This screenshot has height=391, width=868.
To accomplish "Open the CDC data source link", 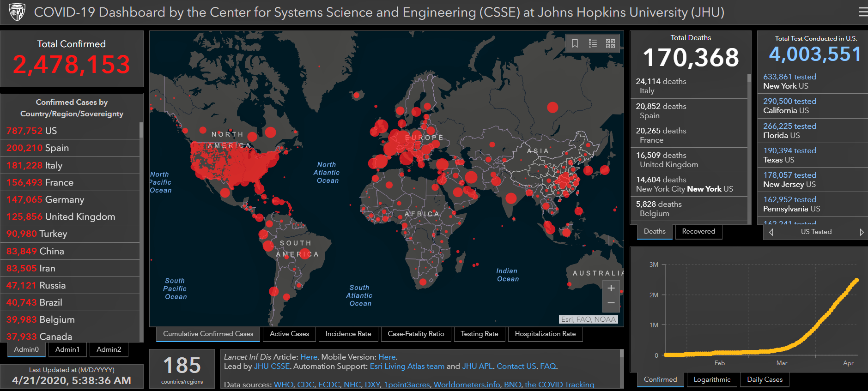I will click(x=305, y=385).
